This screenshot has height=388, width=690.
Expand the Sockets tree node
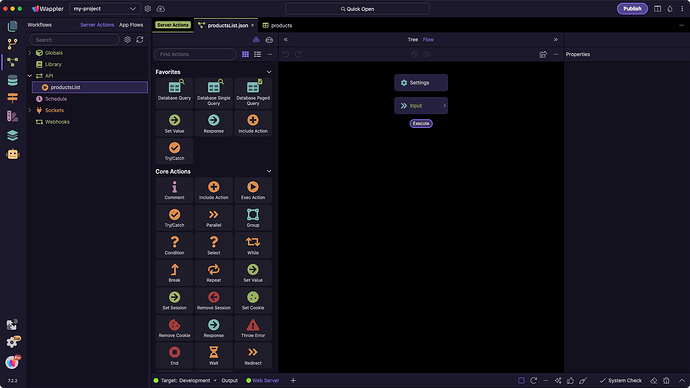[30, 110]
